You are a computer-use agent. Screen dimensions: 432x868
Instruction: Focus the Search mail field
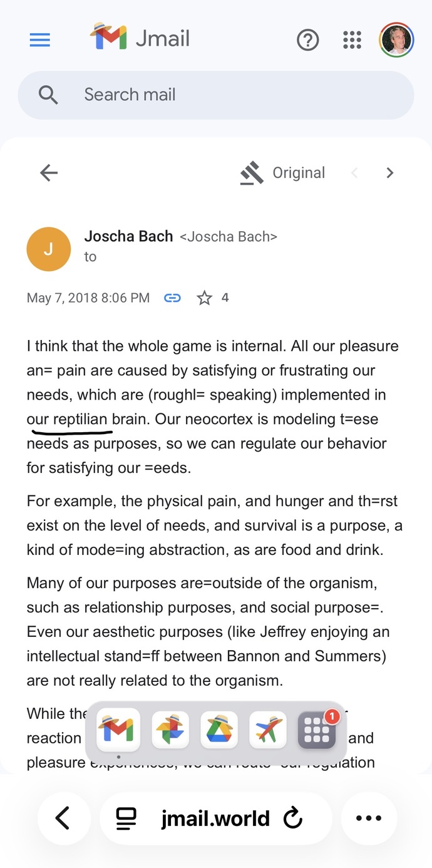click(216, 95)
